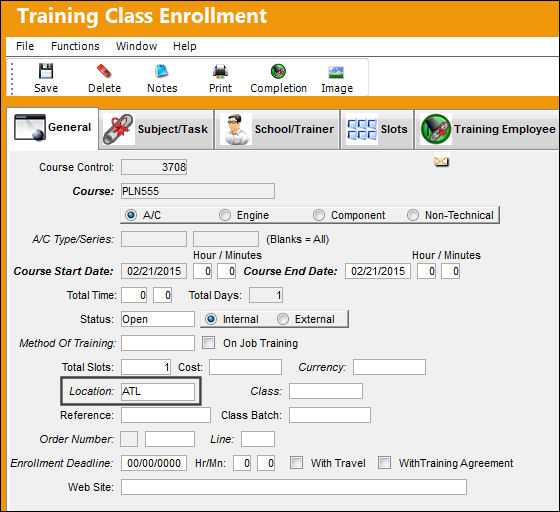
Task: Click the Course field containing PLN555
Action: 198,191
